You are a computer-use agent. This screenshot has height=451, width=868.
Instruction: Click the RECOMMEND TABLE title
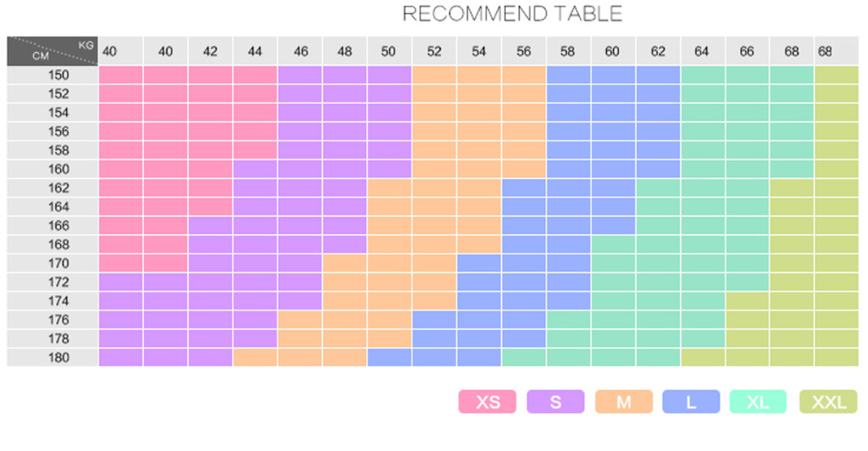(x=512, y=14)
